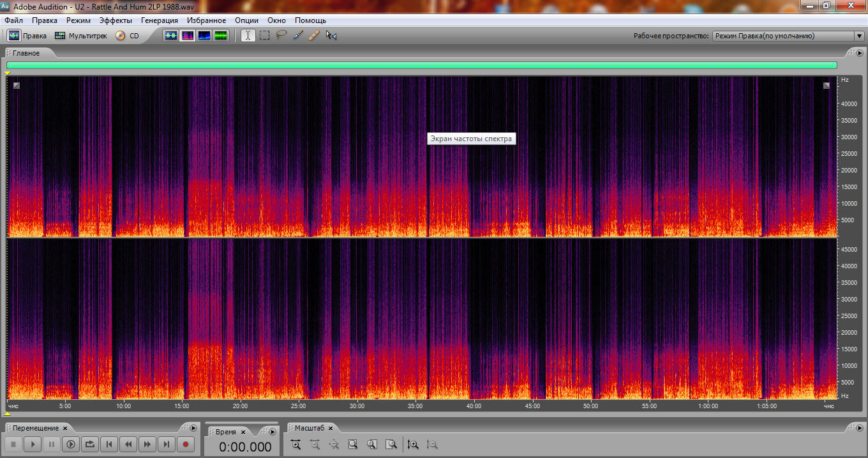The height and width of the screenshot is (458, 868).
Task: Open the Время panel options menu
Action: (273, 432)
